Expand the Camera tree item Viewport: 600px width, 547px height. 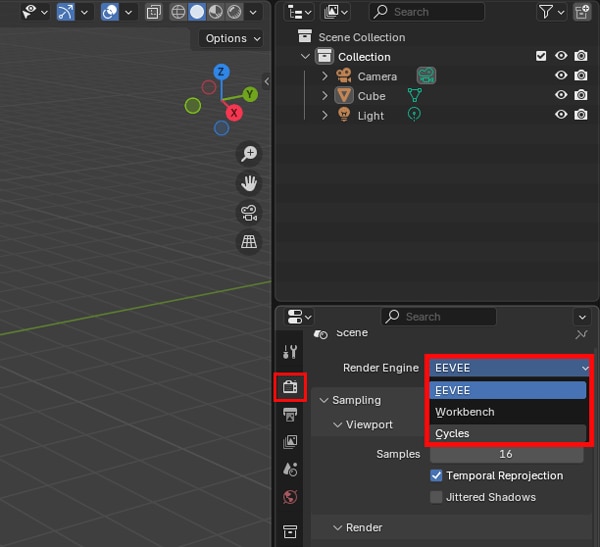(324, 76)
